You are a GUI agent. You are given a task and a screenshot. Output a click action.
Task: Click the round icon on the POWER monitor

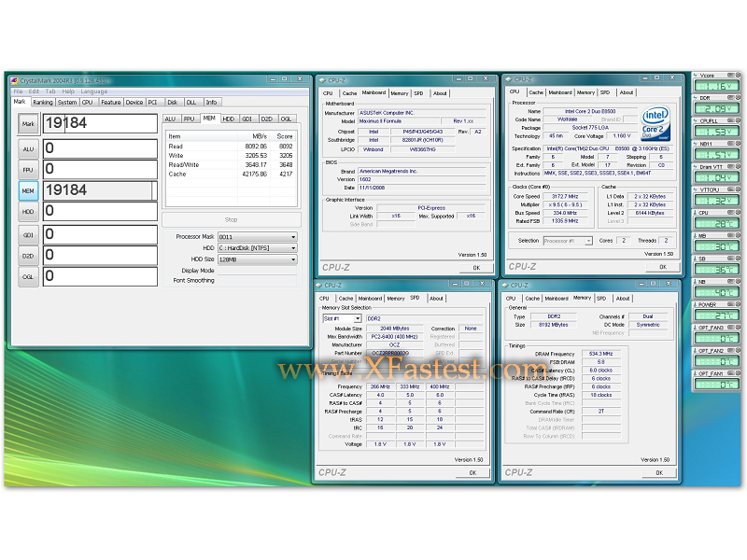(738, 304)
